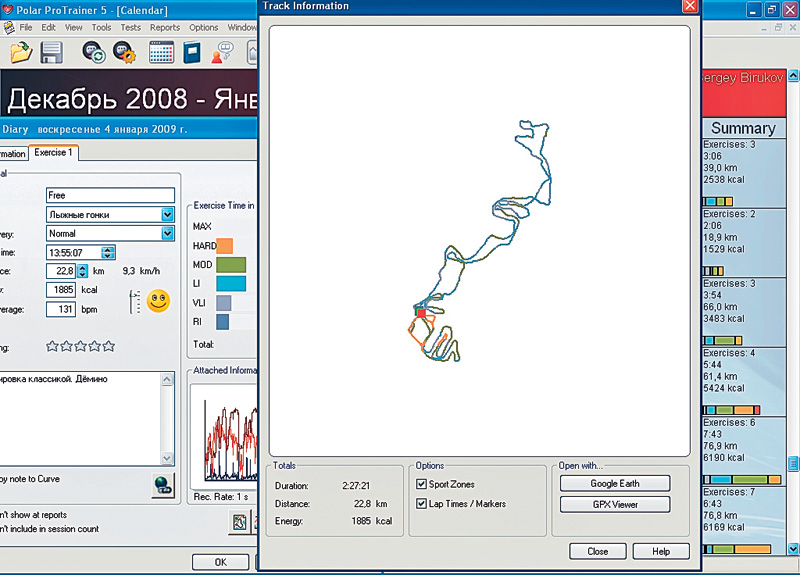Click the speech-bubble with gear toolbar icon
Image resolution: width=800 pixels, height=575 pixels.
click(x=124, y=53)
